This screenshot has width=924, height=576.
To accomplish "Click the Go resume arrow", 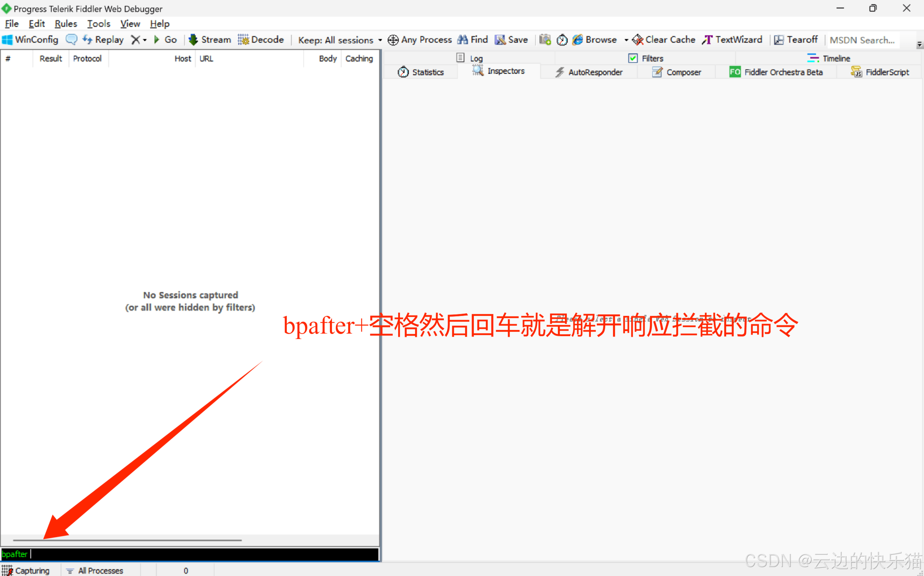I will [x=157, y=40].
